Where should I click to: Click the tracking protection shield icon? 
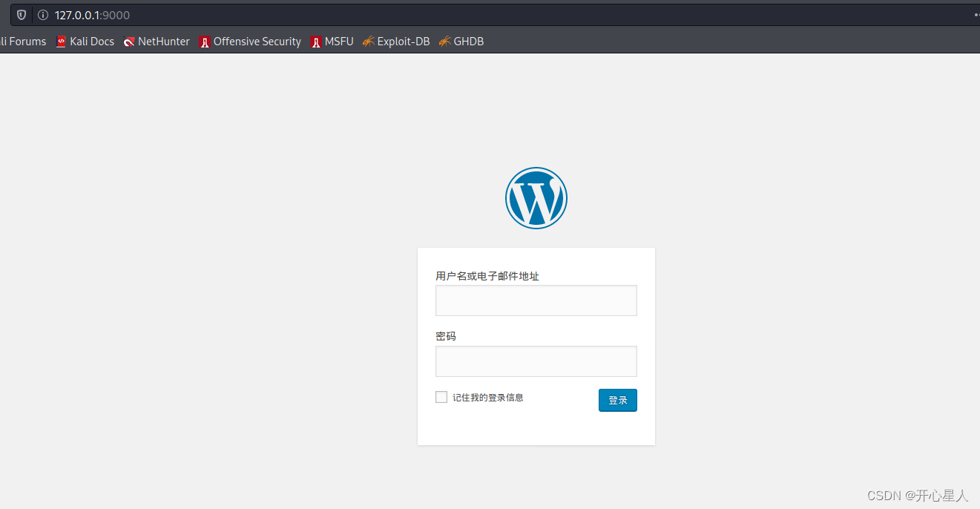click(22, 15)
